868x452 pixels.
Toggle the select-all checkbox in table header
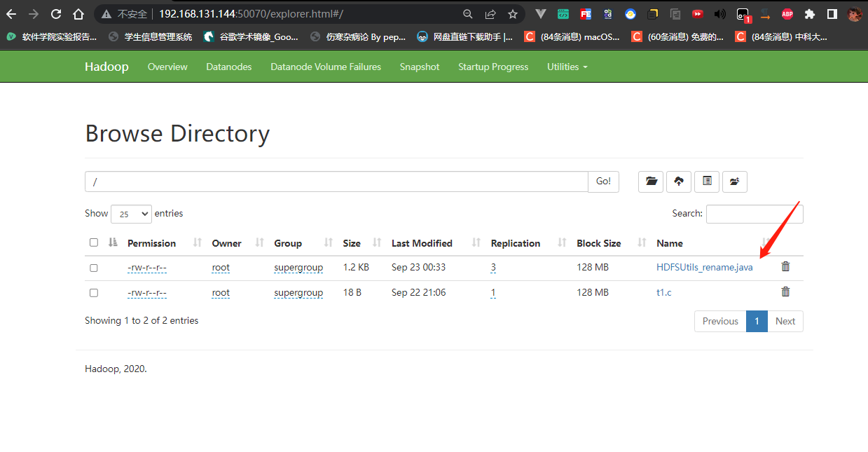(94, 243)
